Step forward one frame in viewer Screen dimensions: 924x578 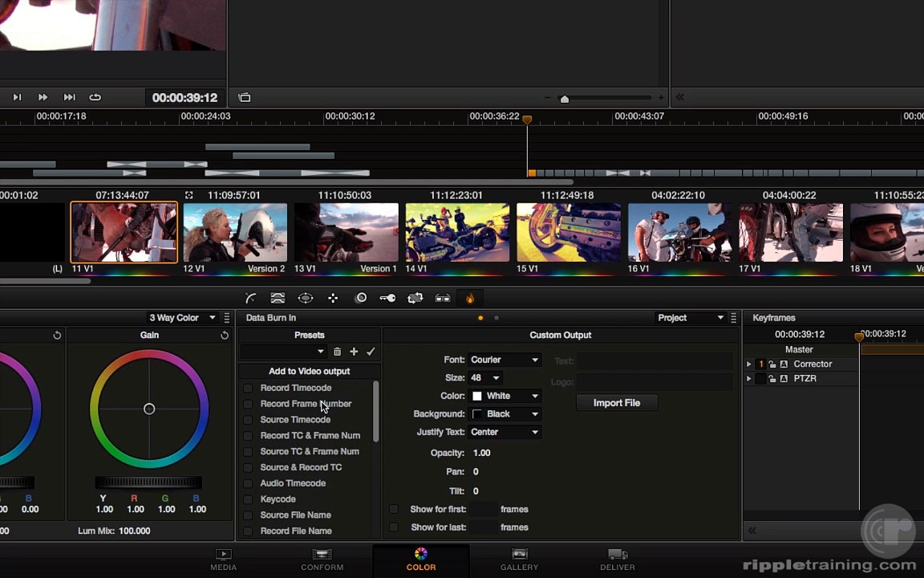[x=17, y=97]
